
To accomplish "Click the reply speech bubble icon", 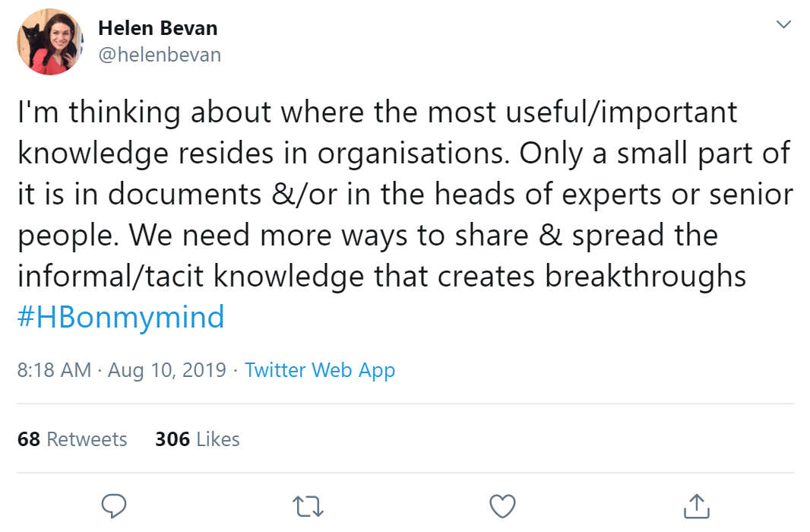I will click(x=113, y=506).
